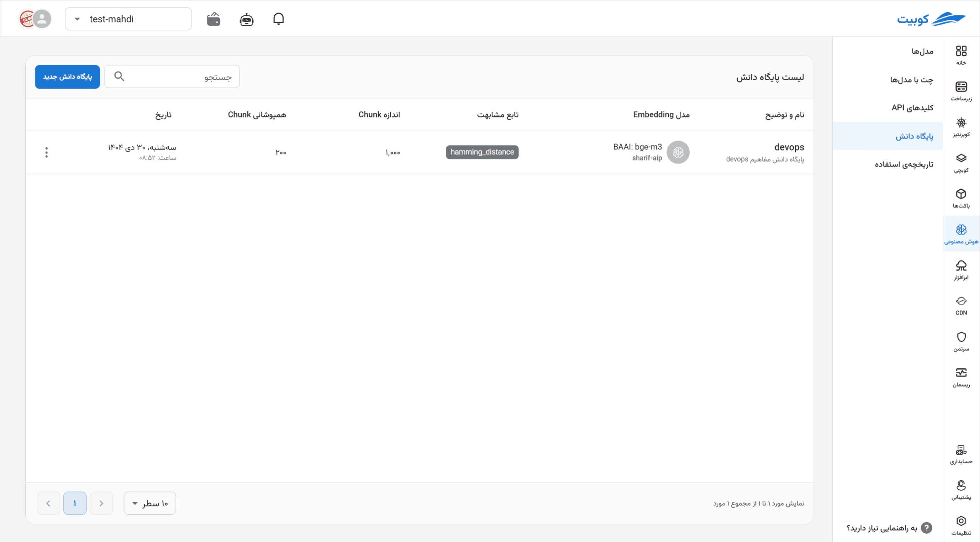This screenshot has height=542, width=980.
Task: Open the test-mahdi workspace dropdown
Action: point(128,19)
